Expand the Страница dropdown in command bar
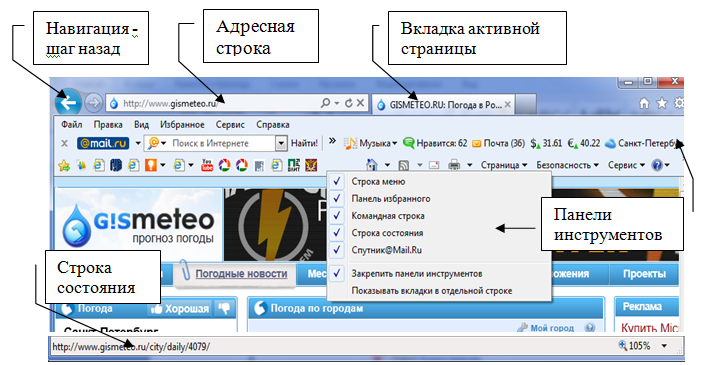 point(504,165)
